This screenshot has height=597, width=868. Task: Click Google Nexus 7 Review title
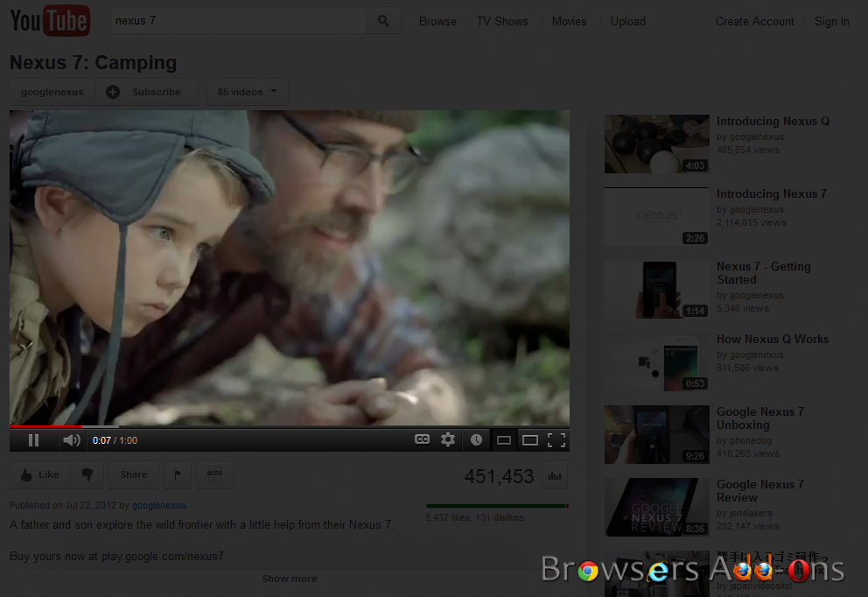pyautogui.click(x=760, y=491)
